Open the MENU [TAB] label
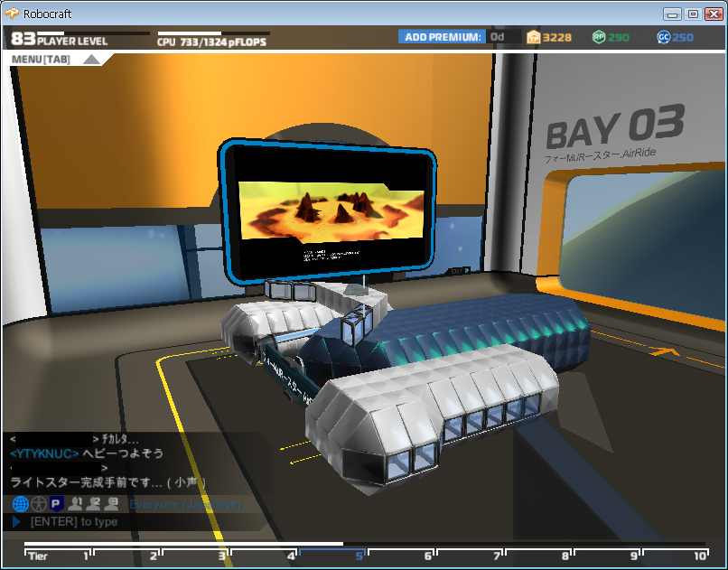The width and height of the screenshot is (728, 570). click(x=41, y=60)
